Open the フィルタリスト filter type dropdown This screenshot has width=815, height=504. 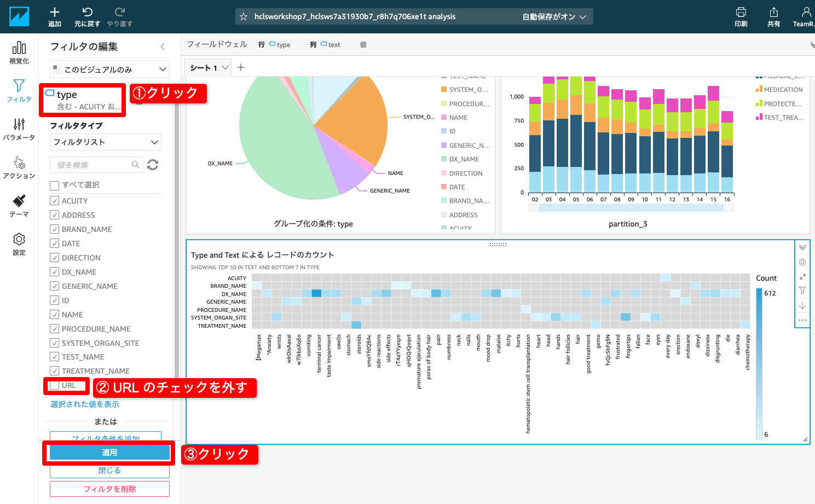pos(106,142)
